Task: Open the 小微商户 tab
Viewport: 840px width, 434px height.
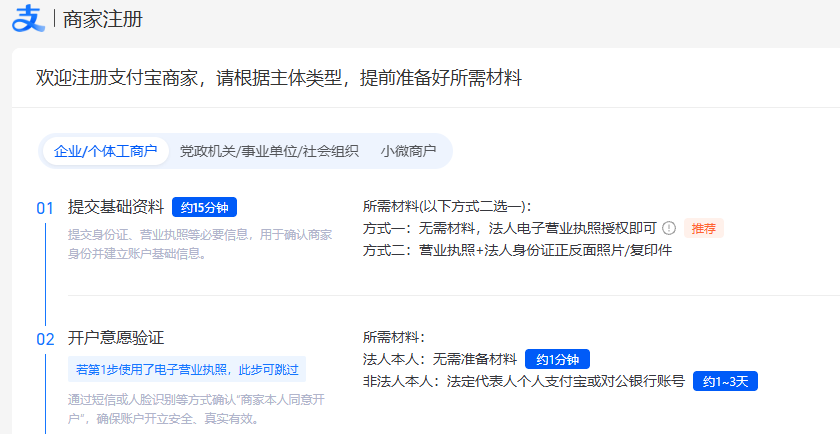Action: click(x=408, y=151)
